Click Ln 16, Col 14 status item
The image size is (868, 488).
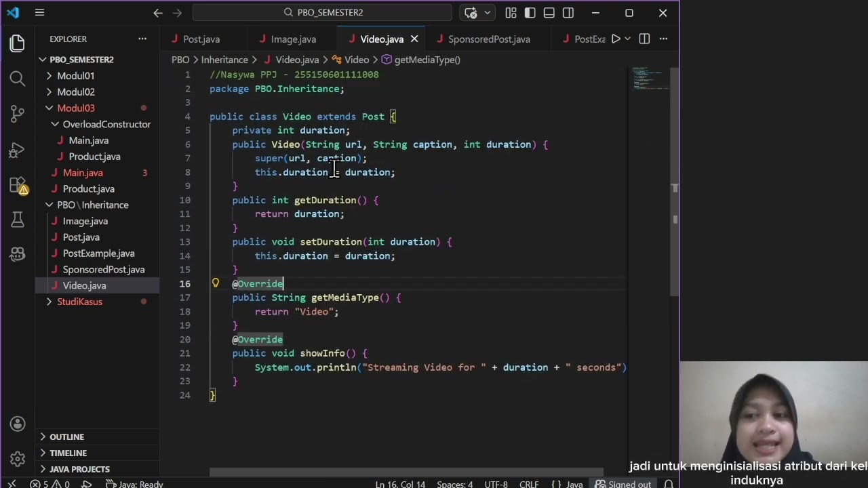tap(400, 484)
